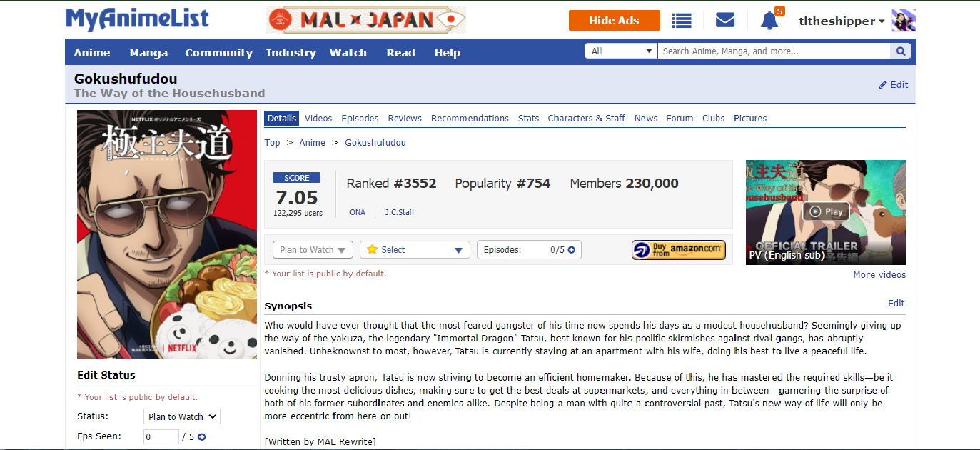
Task: Click the plus icon next to Eps Seen
Action: coord(202,437)
